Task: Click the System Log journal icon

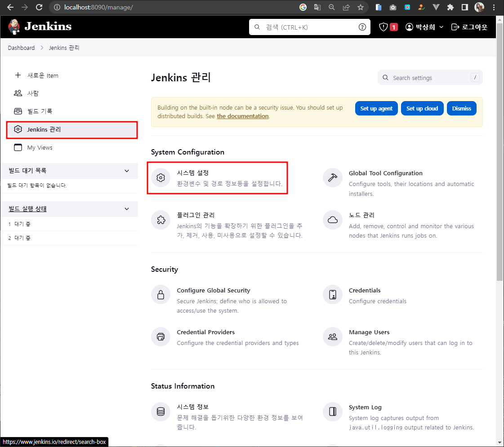Action: pos(333,412)
